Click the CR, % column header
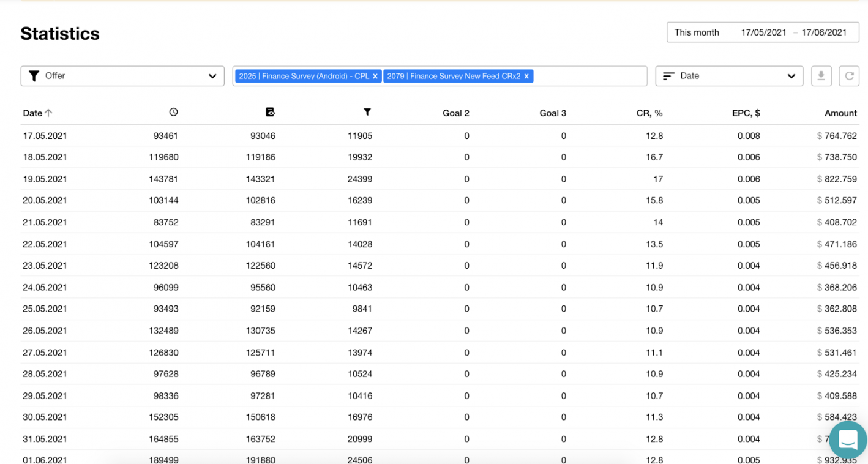868x464 pixels. (x=649, y=113)
